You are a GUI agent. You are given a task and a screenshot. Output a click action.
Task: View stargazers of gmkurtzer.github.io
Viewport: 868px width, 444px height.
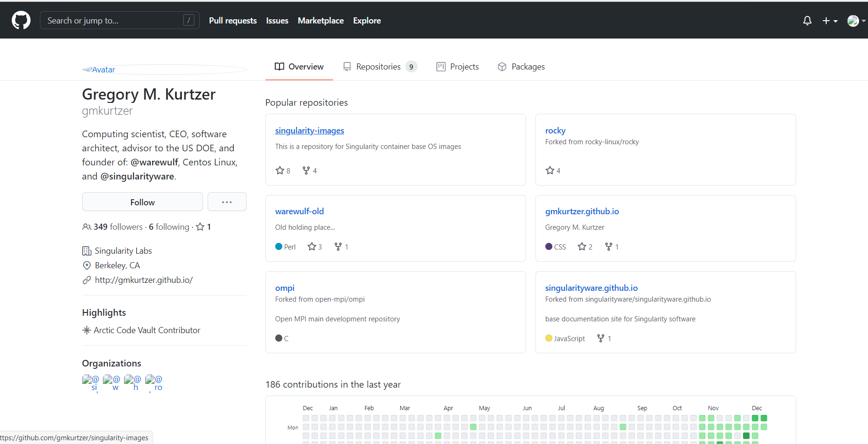coord(585,247)
